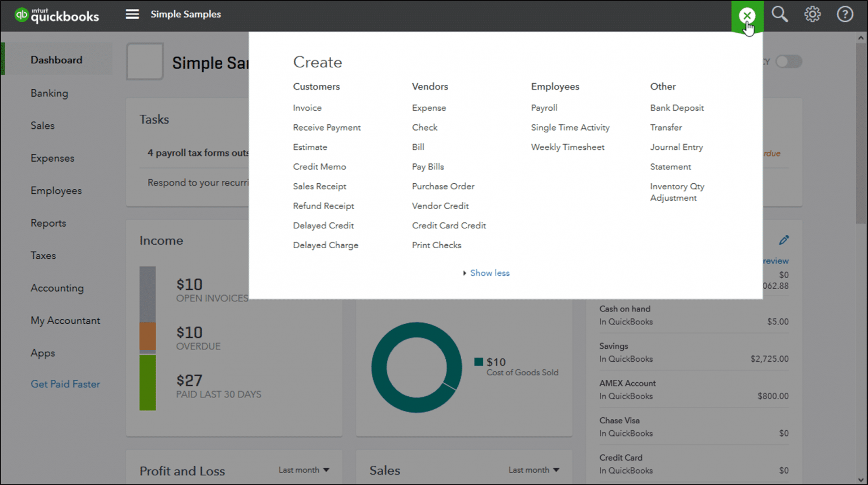868x485 pixels.
Task: Open Get Paid Faster
Action: pyautogui.click(x=65, y=384)
